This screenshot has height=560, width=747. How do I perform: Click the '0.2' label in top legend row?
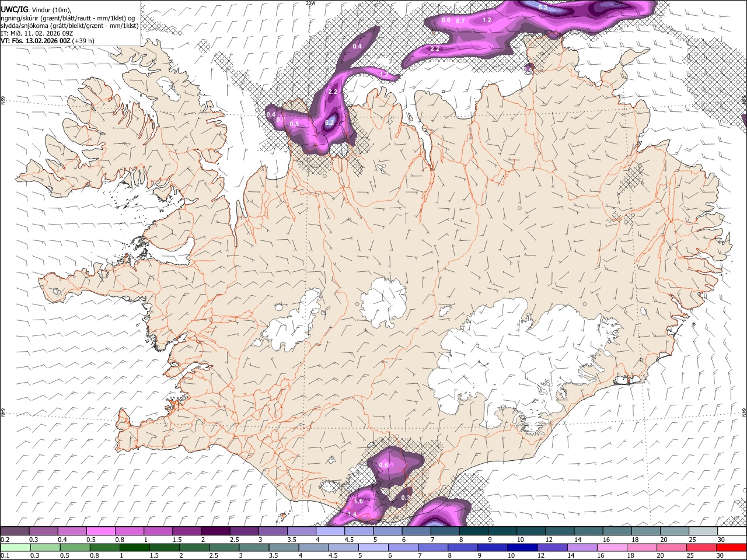coord(5,540)
